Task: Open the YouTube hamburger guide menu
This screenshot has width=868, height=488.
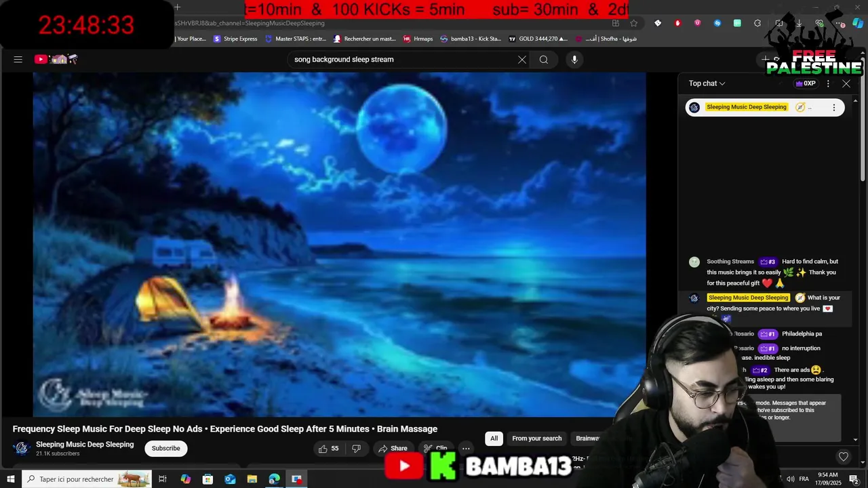Action: click(18, 60)
